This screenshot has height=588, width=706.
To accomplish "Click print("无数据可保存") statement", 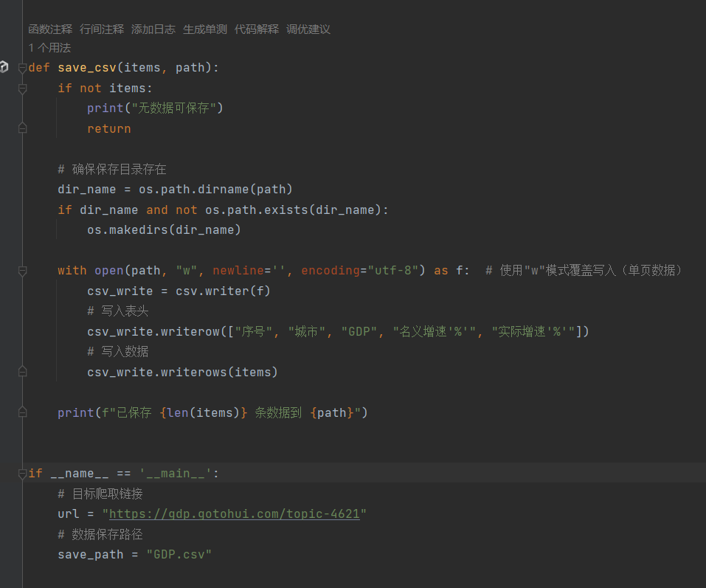I will pyautogui.click(x=155, y=108).
